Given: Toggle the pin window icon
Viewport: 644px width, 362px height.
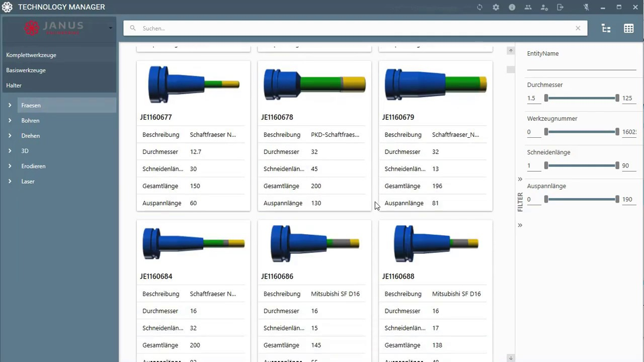Looking at the screenshot, I should pyautogui.click(x=586, y=7).
